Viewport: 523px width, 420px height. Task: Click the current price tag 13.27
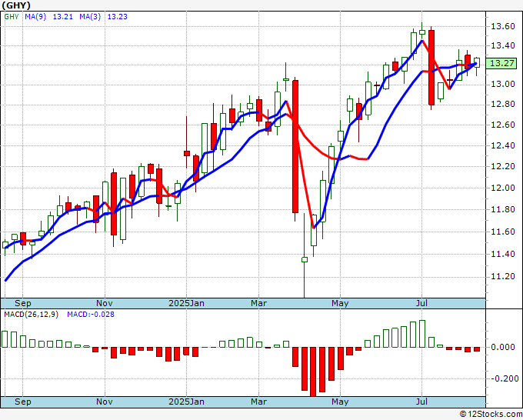point(501,63)
